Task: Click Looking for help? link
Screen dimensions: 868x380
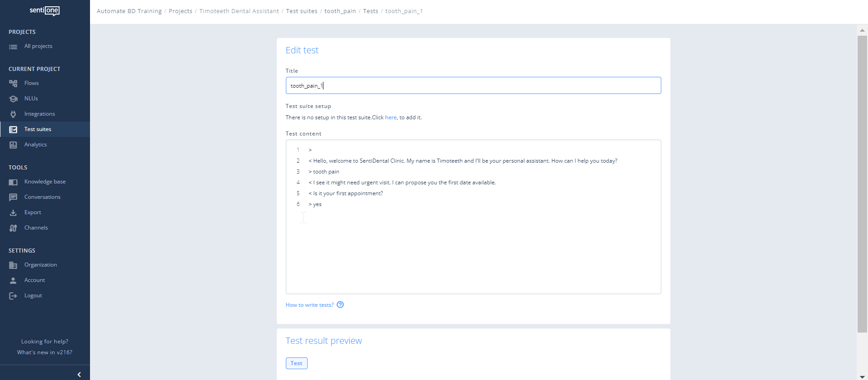Action: [45, 342]
